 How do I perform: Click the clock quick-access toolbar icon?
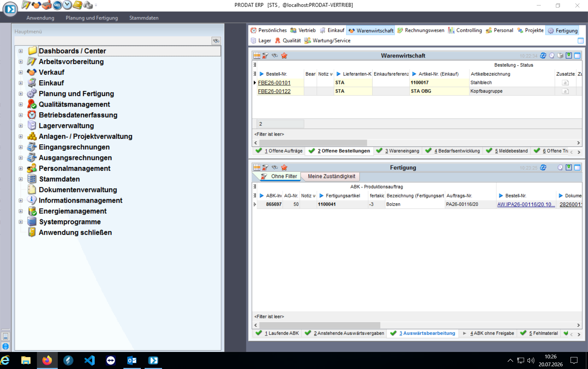[x=67, y=5]
